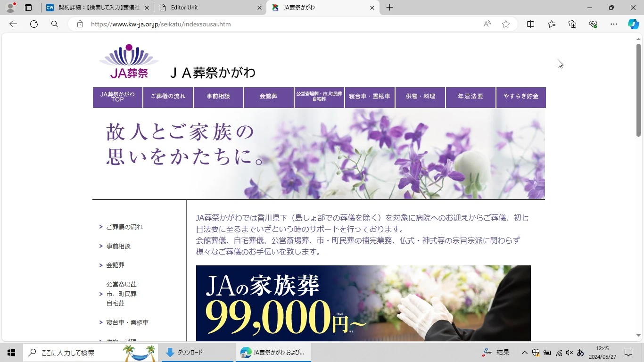Open the Read Aloud icon in address bar
Viewport: 644px width, 362px height.
point(487,24)
